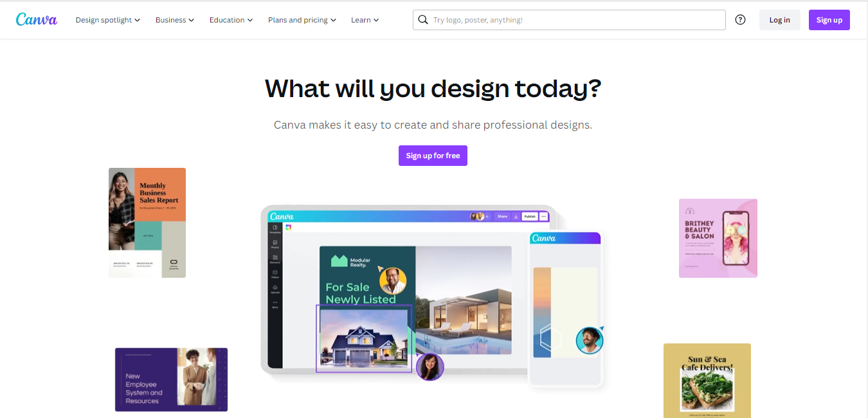Focus the Try logo, poster, anything search field

(x=569, y=20)
